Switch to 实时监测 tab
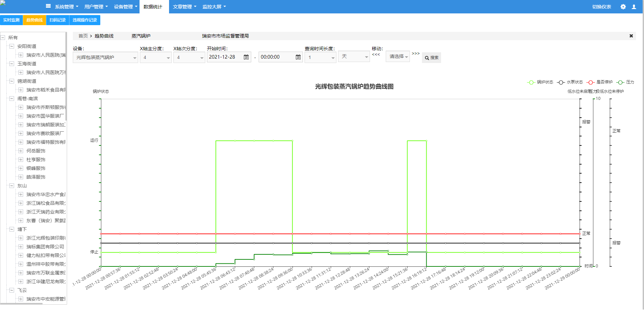The width and height of the screenshot is (644, 313). click(11, 20)
